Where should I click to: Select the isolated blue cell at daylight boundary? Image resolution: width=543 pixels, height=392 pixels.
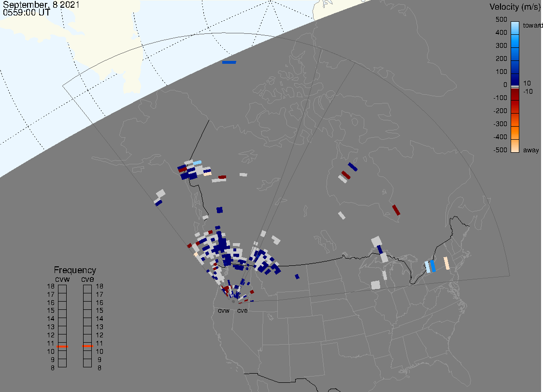[x=229, y=62]
